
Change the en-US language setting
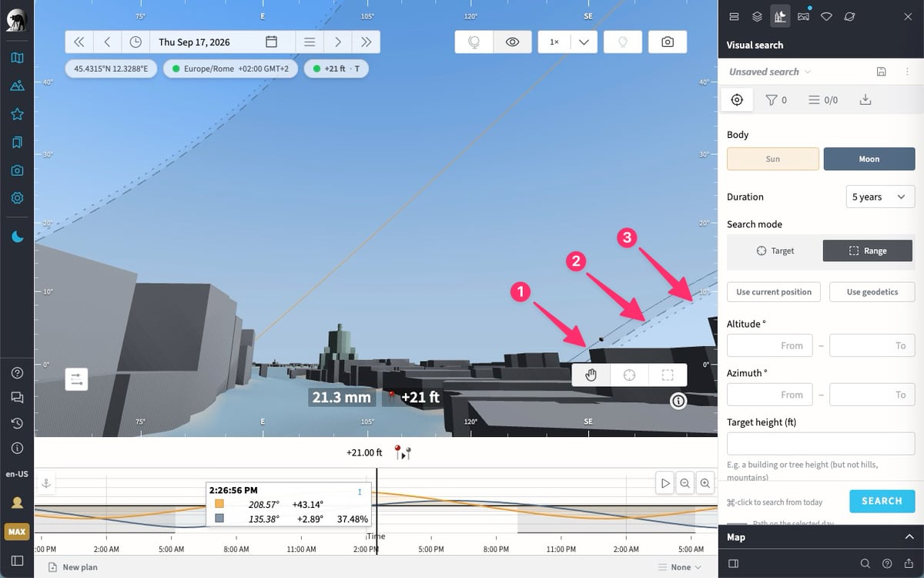(17, 474)
